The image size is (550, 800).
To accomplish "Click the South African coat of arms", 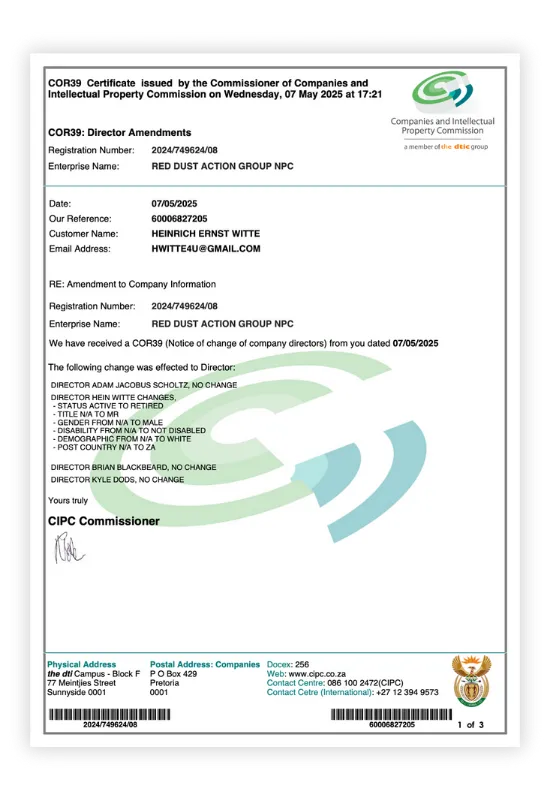I will [471, 681].
